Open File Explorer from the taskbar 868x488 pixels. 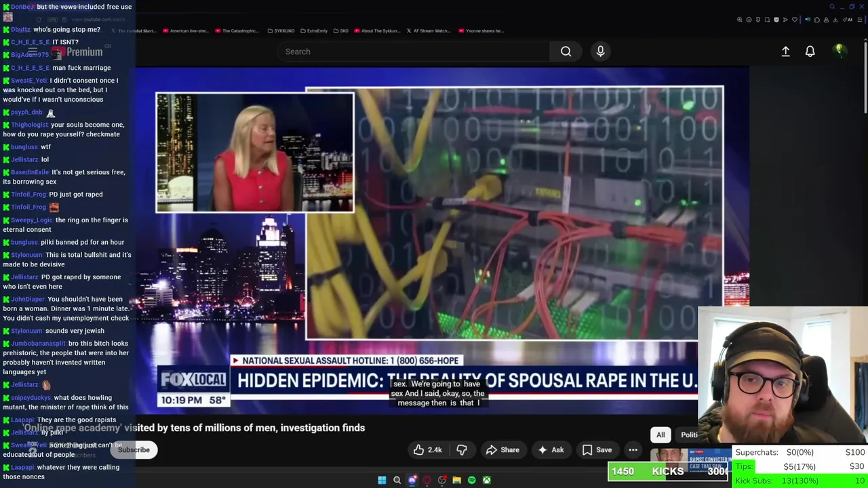[456, 481]
